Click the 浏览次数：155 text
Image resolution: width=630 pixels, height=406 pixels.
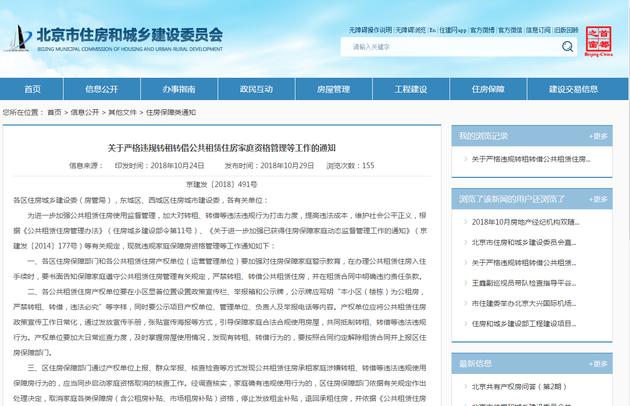click(x=350, y=166)
